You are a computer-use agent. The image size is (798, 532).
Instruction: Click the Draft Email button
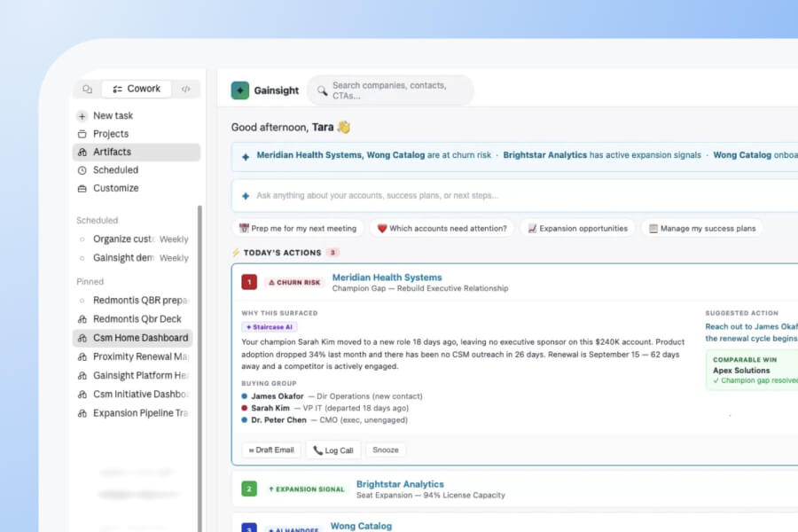point(271,450)
